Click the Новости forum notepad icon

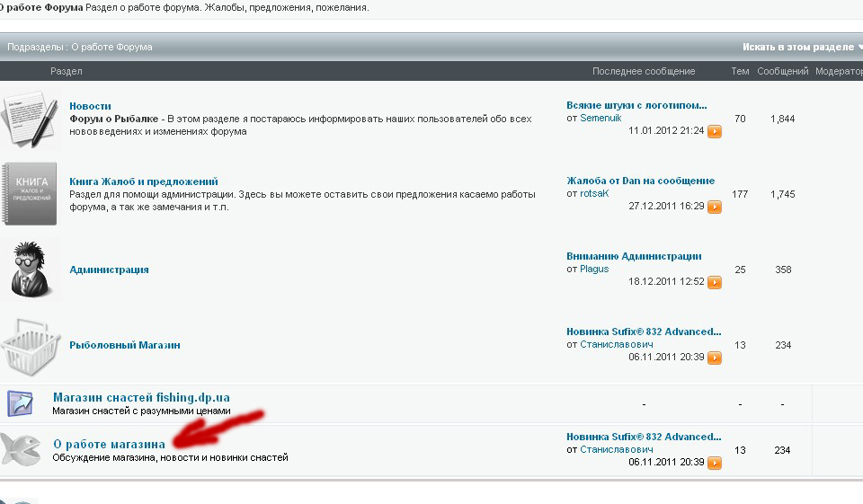tap(29, 119)
